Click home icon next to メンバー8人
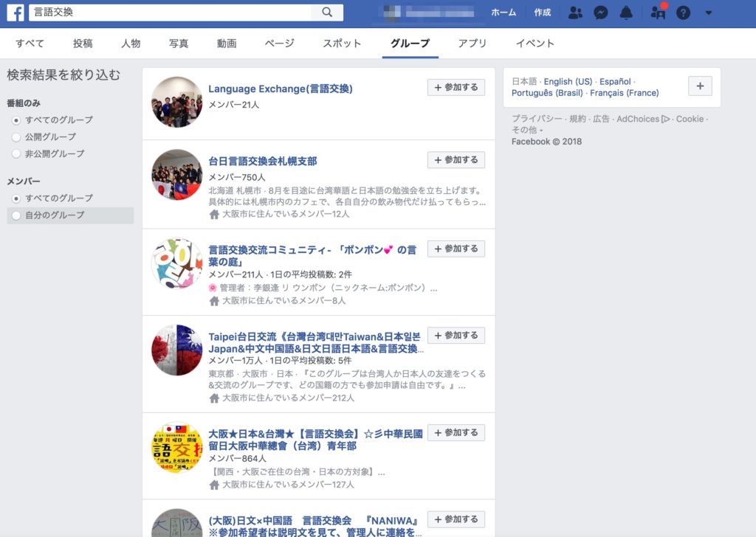The height and width of the screenshot is (537, 756). click(214, 301)
